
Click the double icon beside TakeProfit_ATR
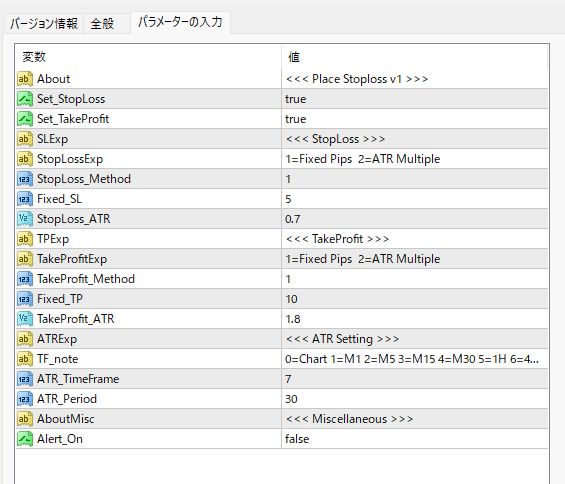click(x=25, y=319)
